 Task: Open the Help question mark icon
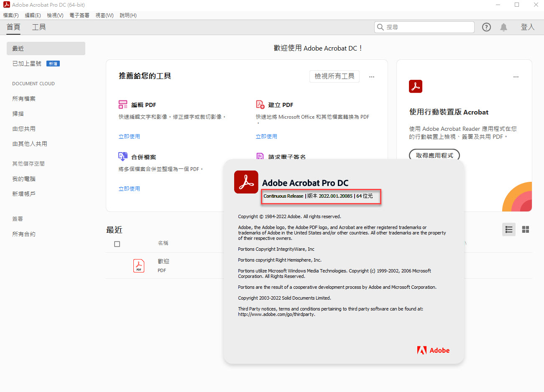click(486, 27)
